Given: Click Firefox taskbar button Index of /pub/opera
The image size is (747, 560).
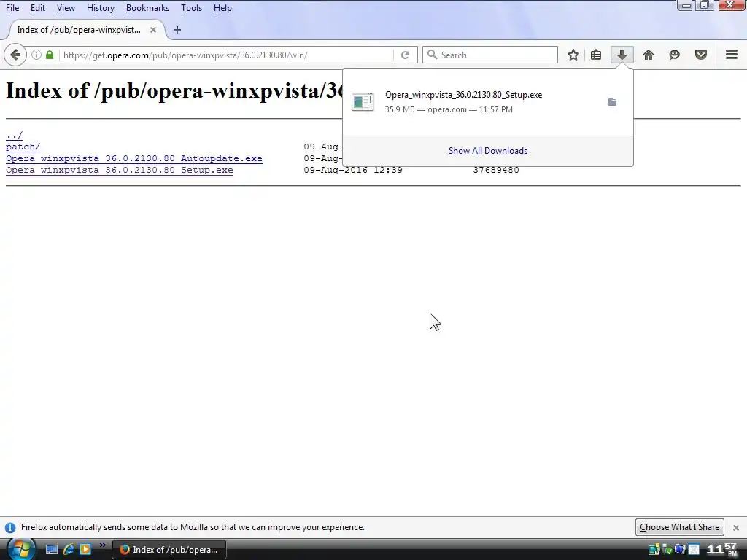Looking at the screenshot, I should pos(169,550).
